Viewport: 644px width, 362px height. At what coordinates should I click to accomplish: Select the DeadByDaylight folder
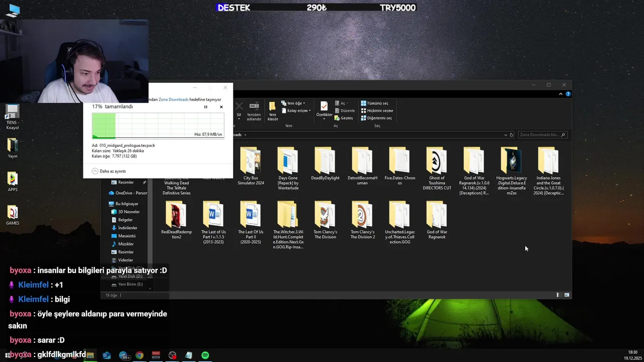point(325,164)
